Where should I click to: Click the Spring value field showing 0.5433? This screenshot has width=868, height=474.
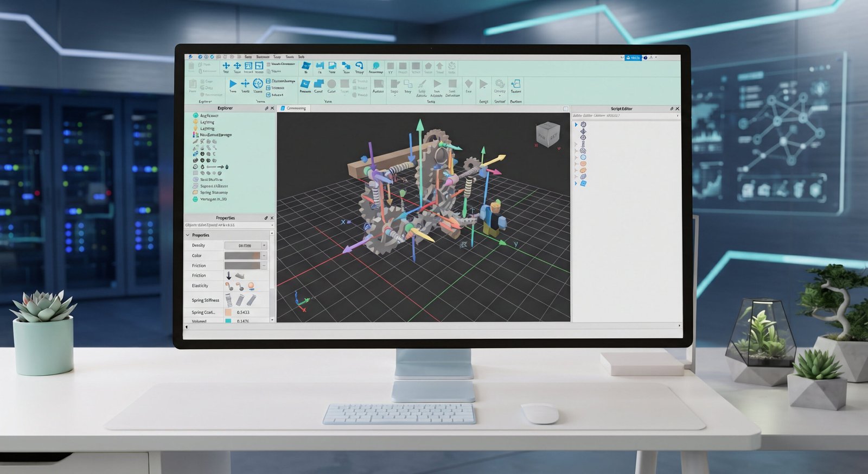243,312
